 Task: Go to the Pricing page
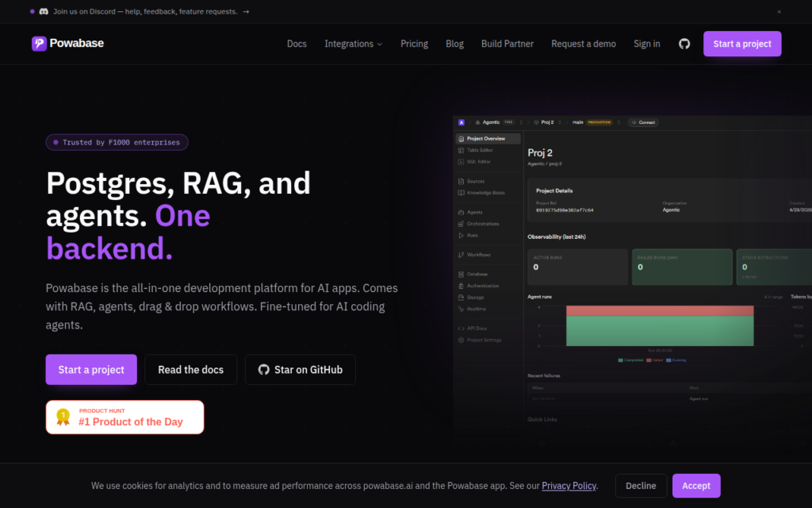tap(414, 44)
